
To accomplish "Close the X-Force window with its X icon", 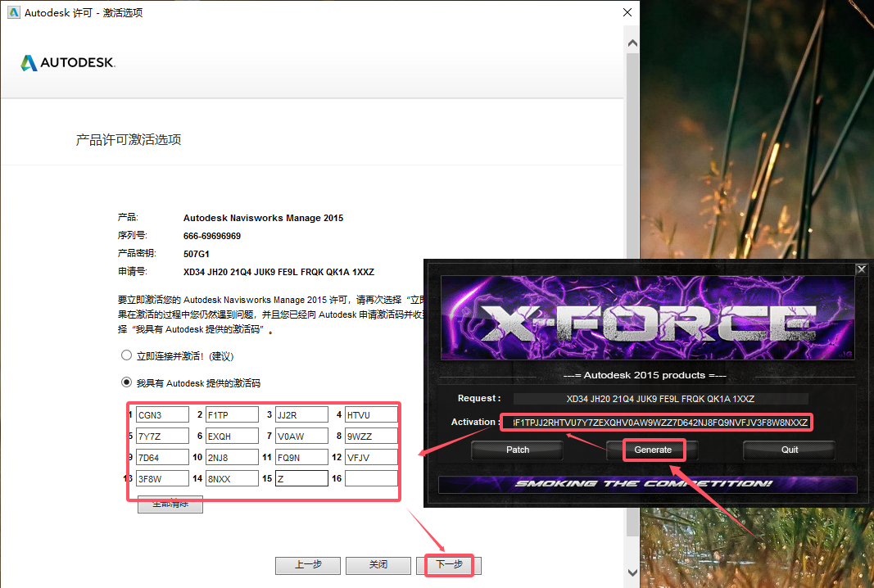I will [x=861, y=269].
